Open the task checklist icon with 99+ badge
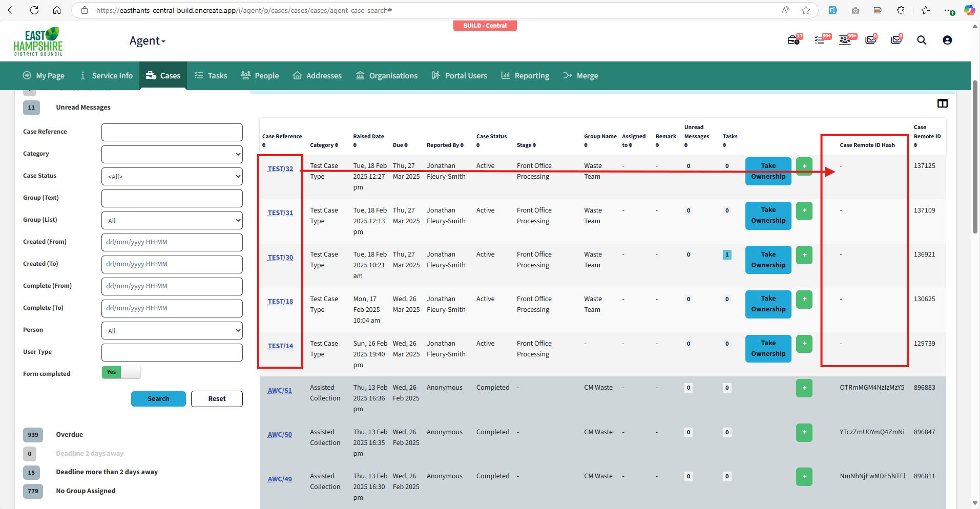The width and height of the screenshot is (980, 509). click(x=821, y=40)
